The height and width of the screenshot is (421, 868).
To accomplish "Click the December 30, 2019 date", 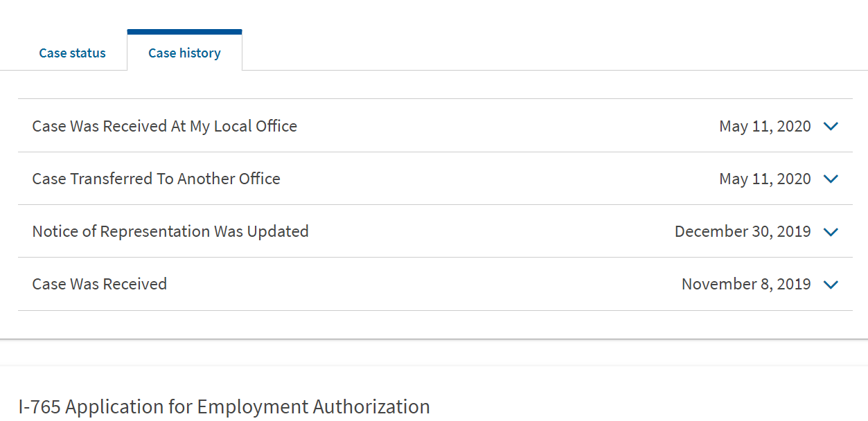I will coord(743,232).
